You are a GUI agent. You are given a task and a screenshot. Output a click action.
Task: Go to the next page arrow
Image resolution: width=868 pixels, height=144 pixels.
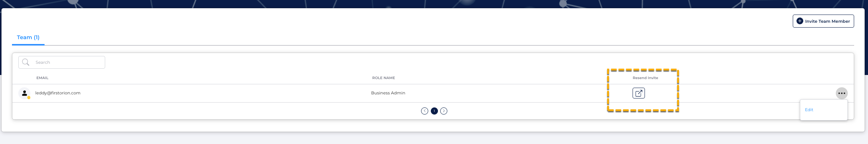point(444,111)
